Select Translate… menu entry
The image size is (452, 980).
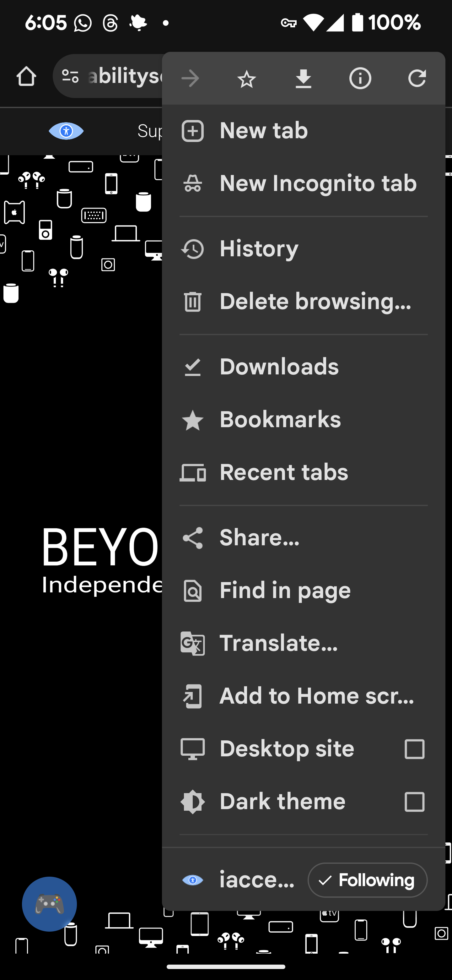pyautogui.click(x=279, y=643)
